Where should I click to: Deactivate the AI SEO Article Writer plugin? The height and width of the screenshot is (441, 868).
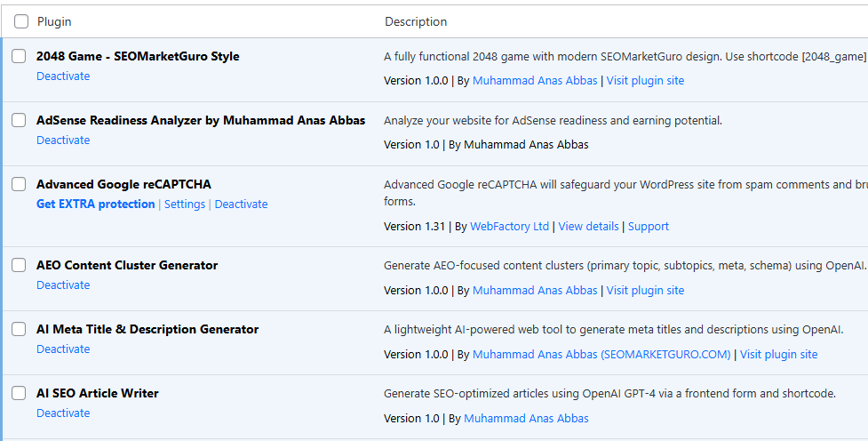click(63, 413)
